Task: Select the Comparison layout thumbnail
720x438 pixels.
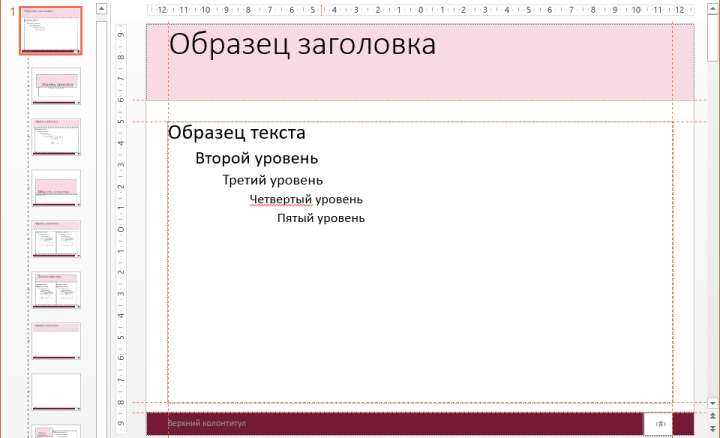Action: (56, 290)
